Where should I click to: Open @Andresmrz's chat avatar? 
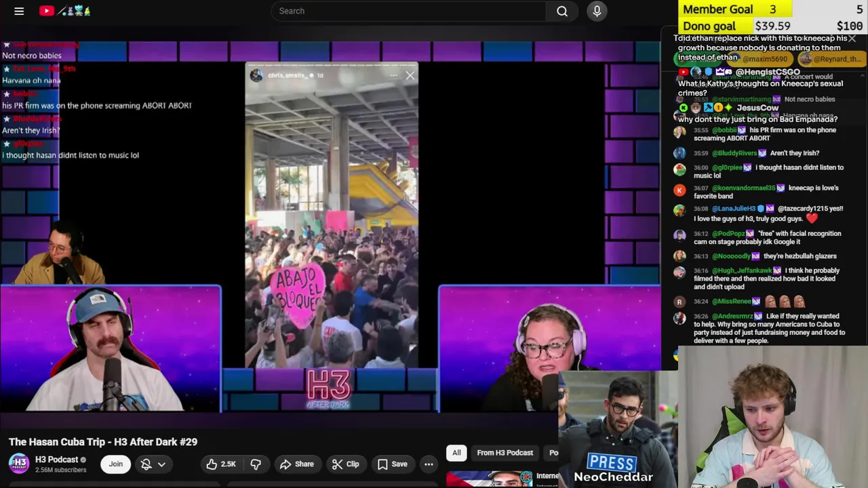coord(679,318)
